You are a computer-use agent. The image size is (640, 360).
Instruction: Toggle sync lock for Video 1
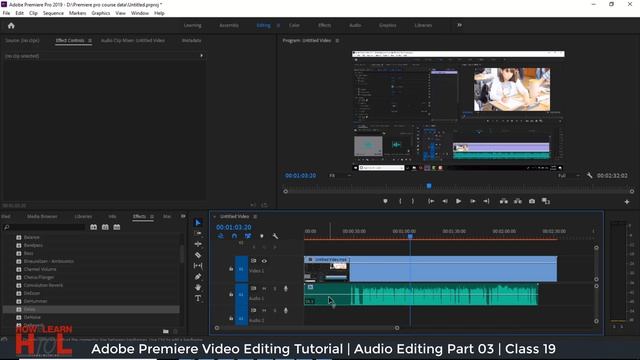point(253,261)
